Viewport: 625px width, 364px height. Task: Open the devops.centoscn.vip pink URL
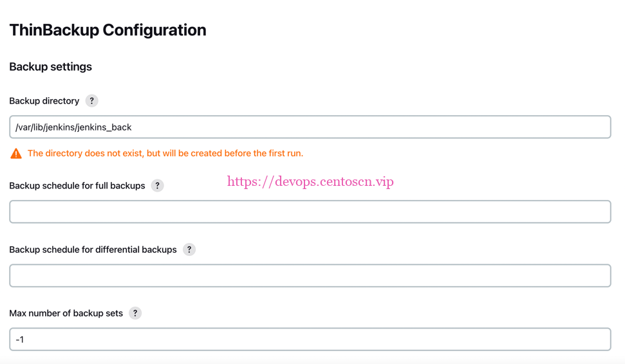click(310, 181)
